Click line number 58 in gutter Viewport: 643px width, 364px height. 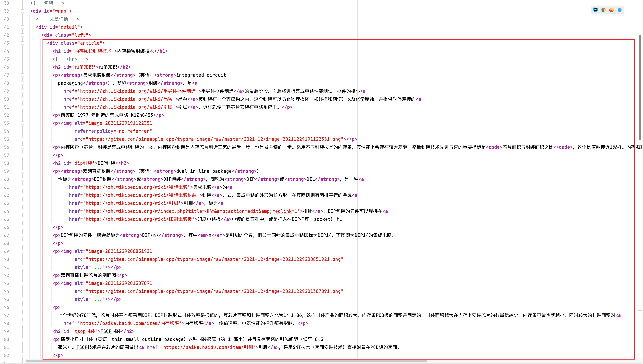click(6, 163)
